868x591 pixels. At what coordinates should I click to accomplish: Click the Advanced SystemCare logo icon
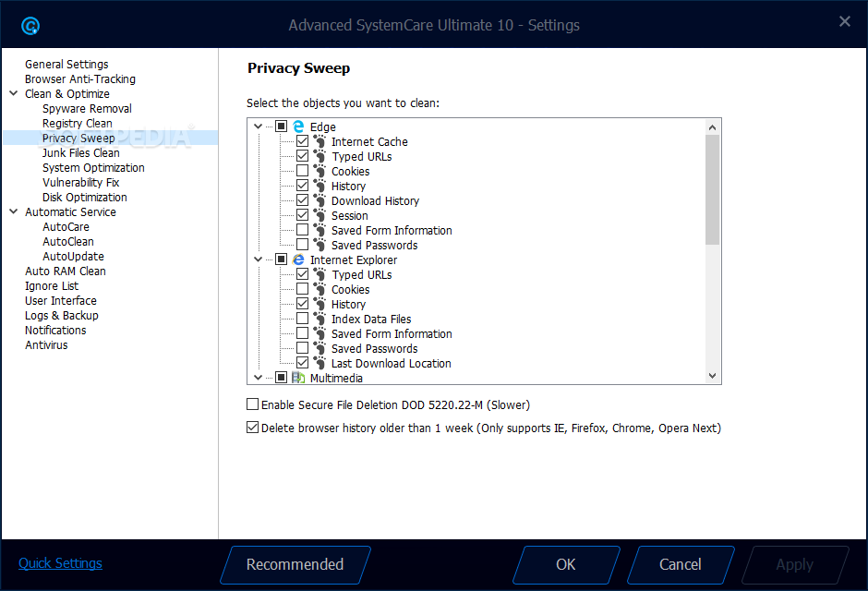click(x=30, y=26)
